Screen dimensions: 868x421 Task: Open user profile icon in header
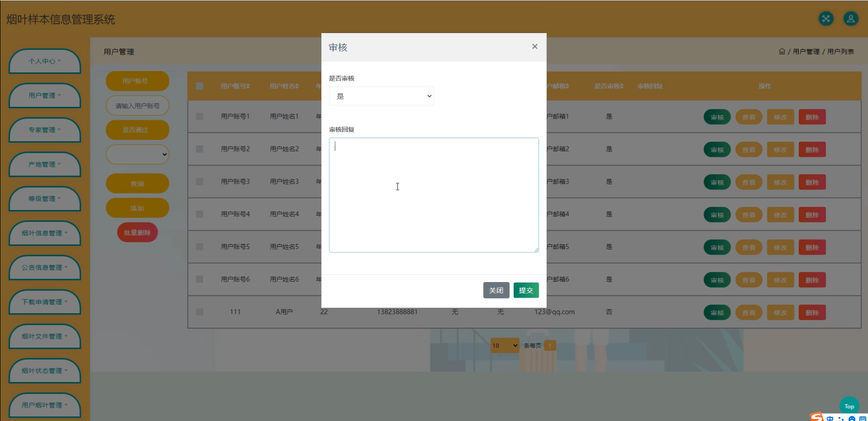click(x=851, y=19)
